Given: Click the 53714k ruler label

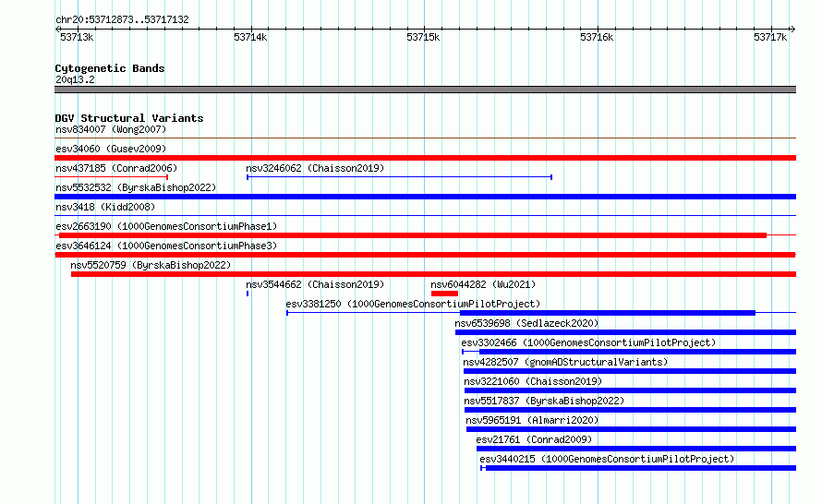Looking at the screenshot, I should click(x=250, y=37).
